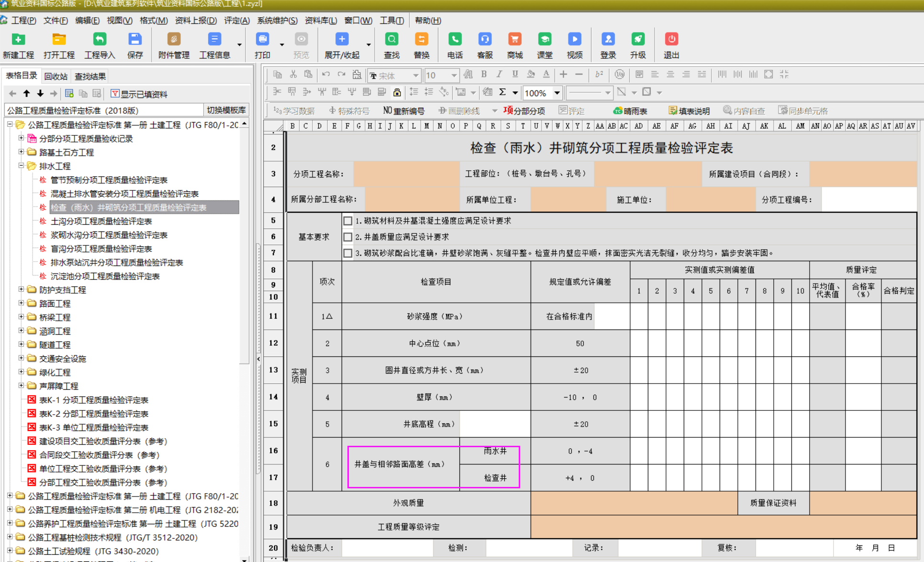Click the down arrow in tree toolbar

[40, 94]
